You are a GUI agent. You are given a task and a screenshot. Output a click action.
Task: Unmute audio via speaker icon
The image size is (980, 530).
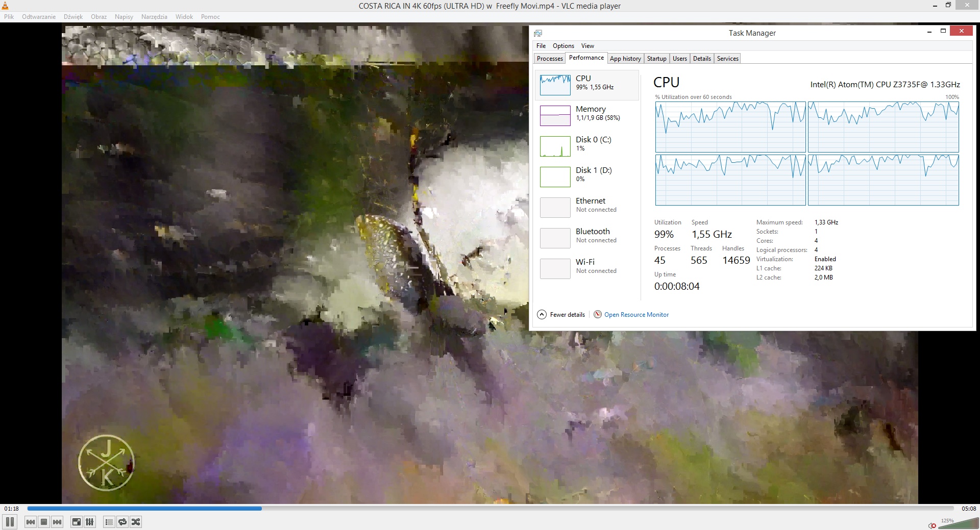tap(933, 525)
